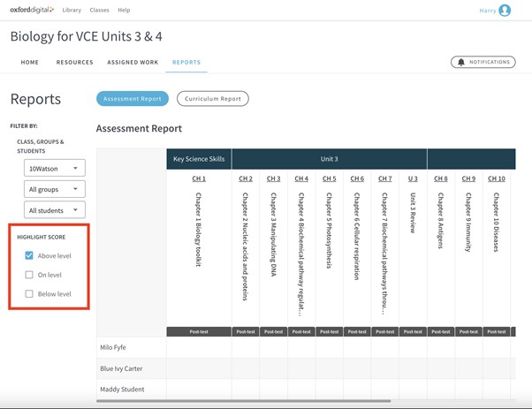Open the Notifications bell button
The height and width of the screenshot is (409, 532).
click(x=483, y=62)
